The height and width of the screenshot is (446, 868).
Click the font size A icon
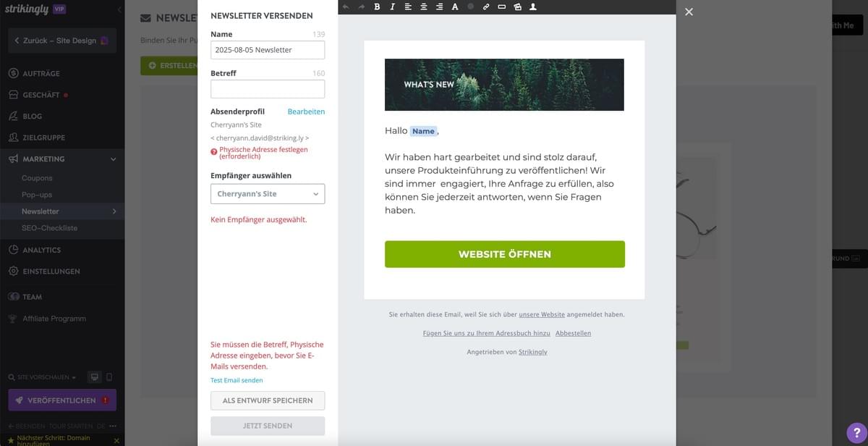click(455, 7)
